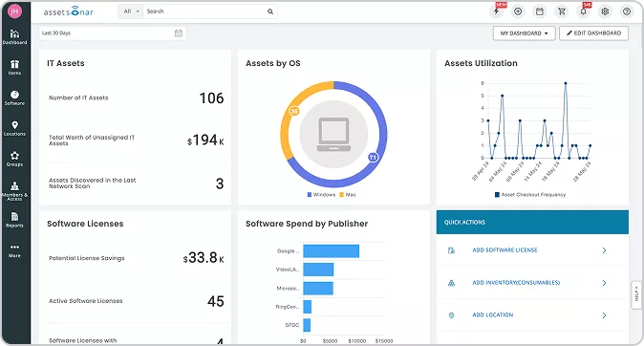Viewport: 644px width, 346px height.
Task: Click the Edit Dashboard button
Action: pyautogui.click(x=593, y=33)
